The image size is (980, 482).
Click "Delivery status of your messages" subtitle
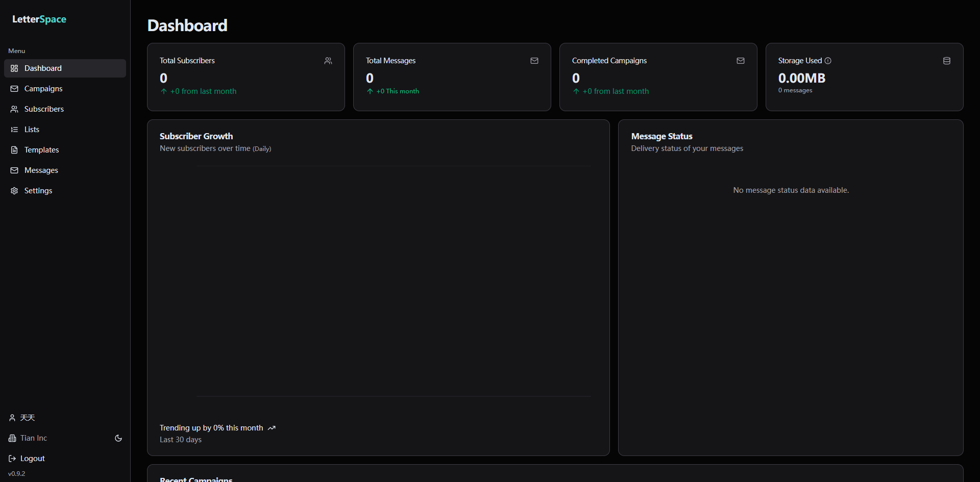(687, 148)
